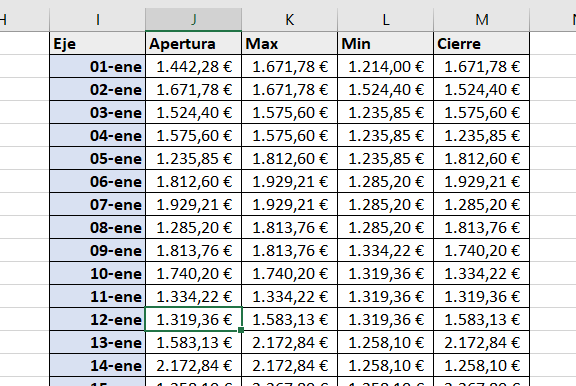Click Apertura value 1.812,60 € for 06-ene
Viewport: 576px width, 386px height.
pyautogui.click(x=194, y=181)
